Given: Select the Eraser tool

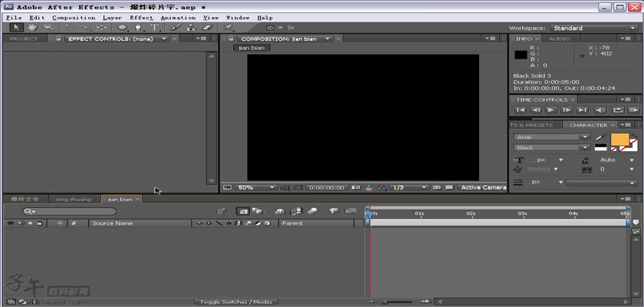Looking at the screenshot, I should coord(208,28).
